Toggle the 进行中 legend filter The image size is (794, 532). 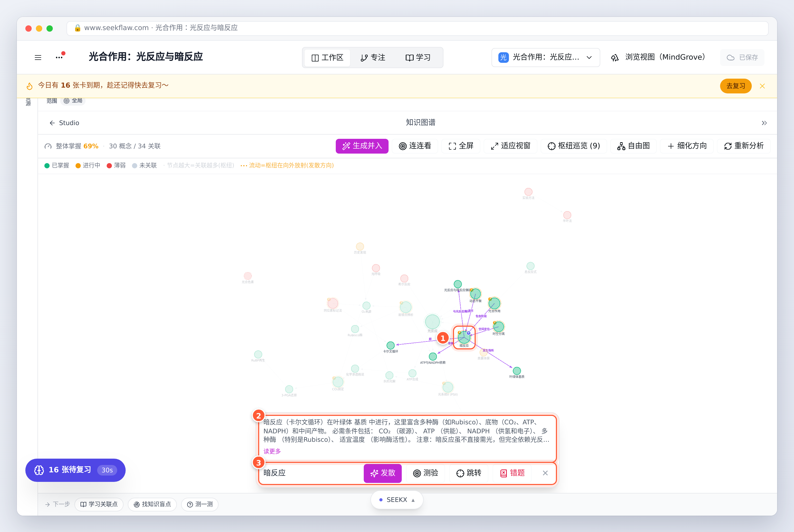(88, 165)
